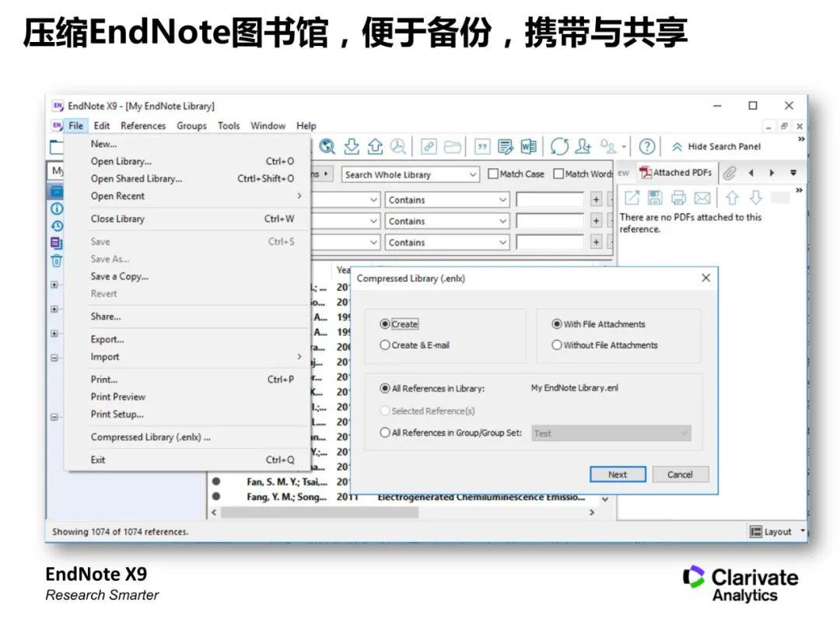Open the References menu

coord(144,125)
